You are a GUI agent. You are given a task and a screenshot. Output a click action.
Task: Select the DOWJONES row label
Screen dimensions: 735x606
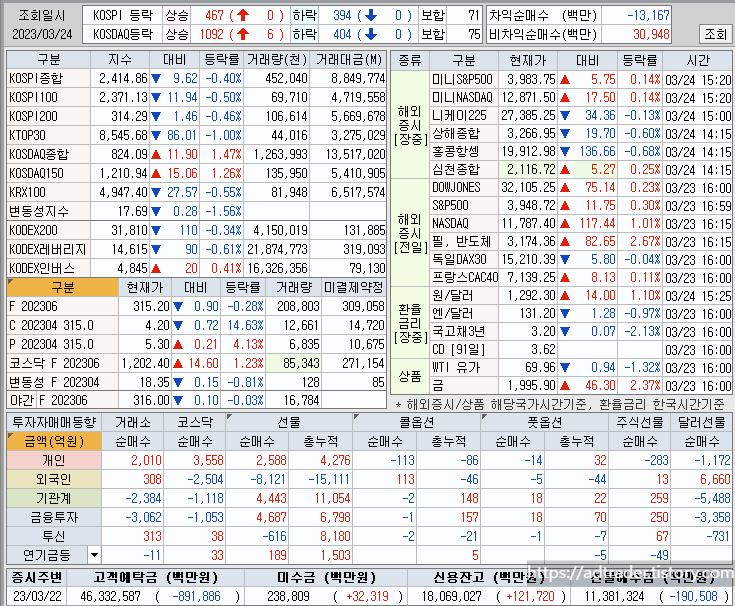pos(463,187)
